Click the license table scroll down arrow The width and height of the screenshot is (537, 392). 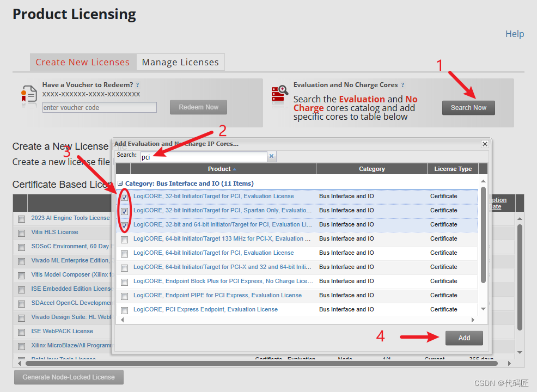pyautogui.click(x=520, y=352)
